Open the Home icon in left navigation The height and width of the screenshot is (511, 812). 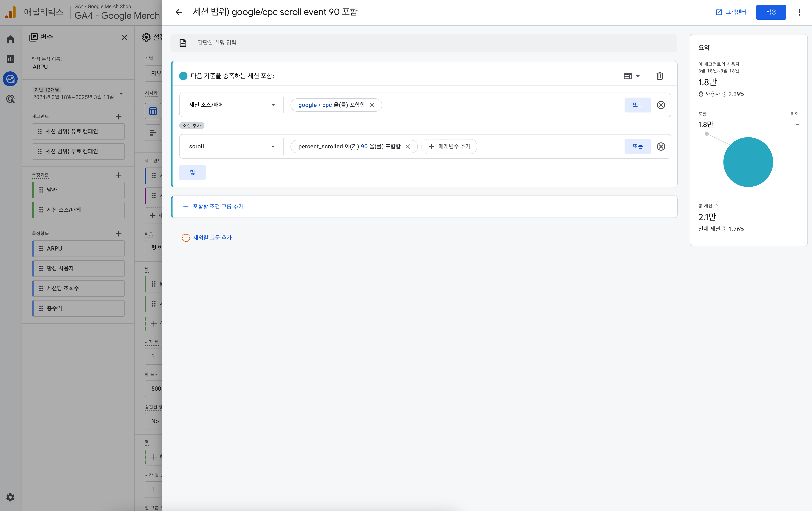[x=10, y=39]
